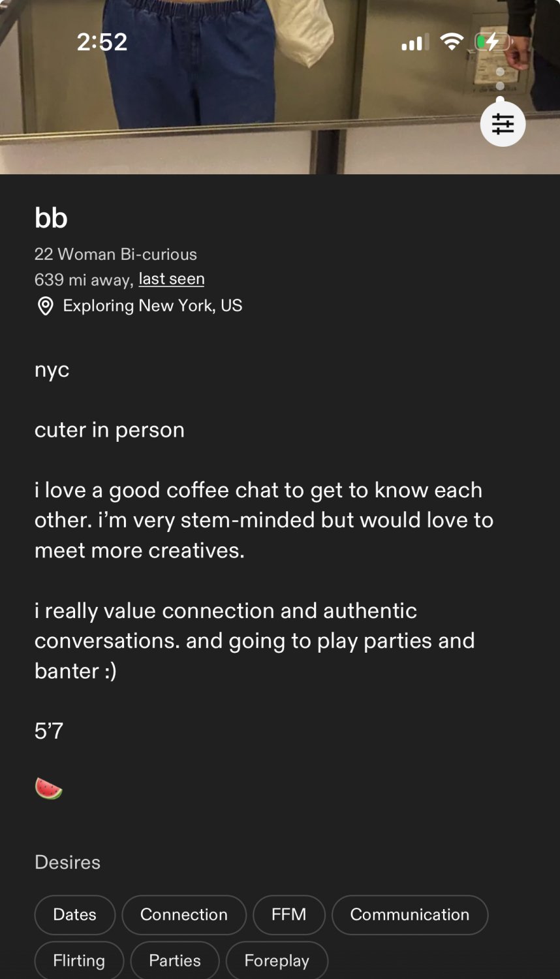The width and height of the screenshot is (560, 979).
Task: Tap the charging battery indicator
Action: pos(491,42)
